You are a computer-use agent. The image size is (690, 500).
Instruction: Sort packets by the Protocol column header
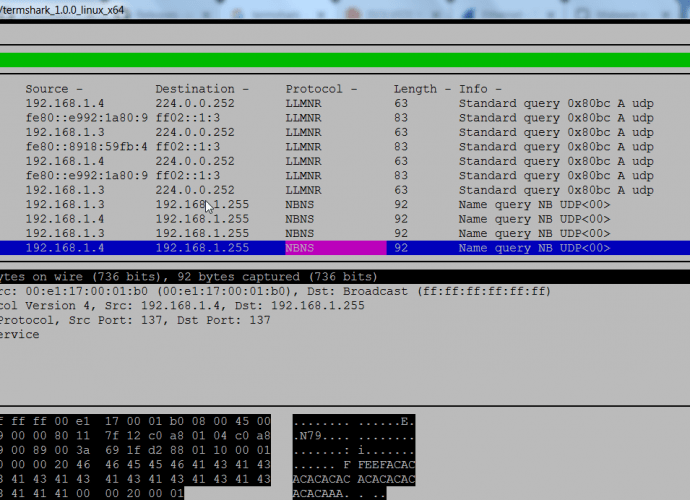pyautogui.click(x=321, y=89)
